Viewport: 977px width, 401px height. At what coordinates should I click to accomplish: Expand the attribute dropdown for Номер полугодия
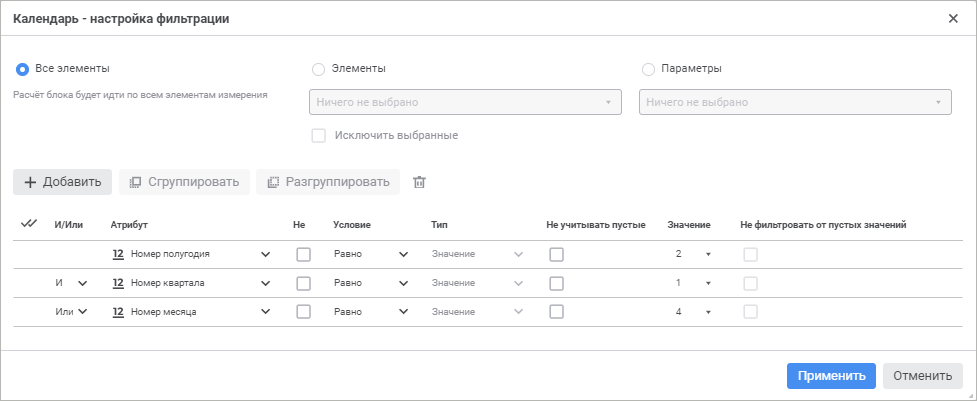coord(266,254)
